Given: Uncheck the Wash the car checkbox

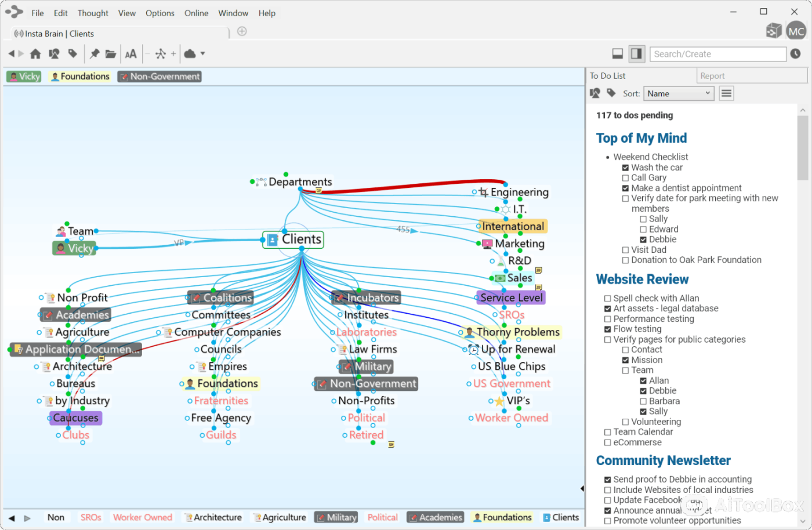Looking at the screenshot, I should click(x=625, y=168).
